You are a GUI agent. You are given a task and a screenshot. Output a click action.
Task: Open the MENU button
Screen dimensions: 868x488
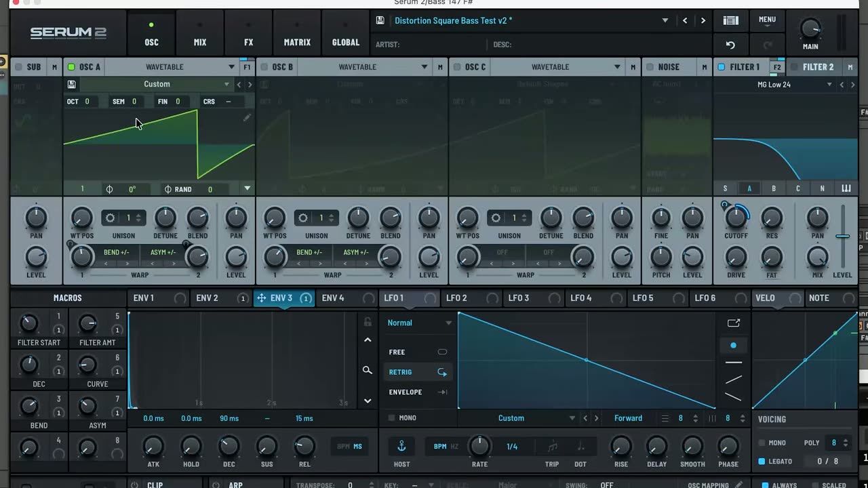click(x=768, y=20)
